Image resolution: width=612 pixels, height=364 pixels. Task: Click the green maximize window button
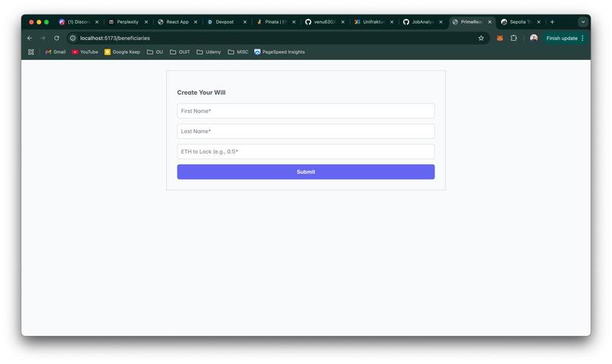pos(46,22)
